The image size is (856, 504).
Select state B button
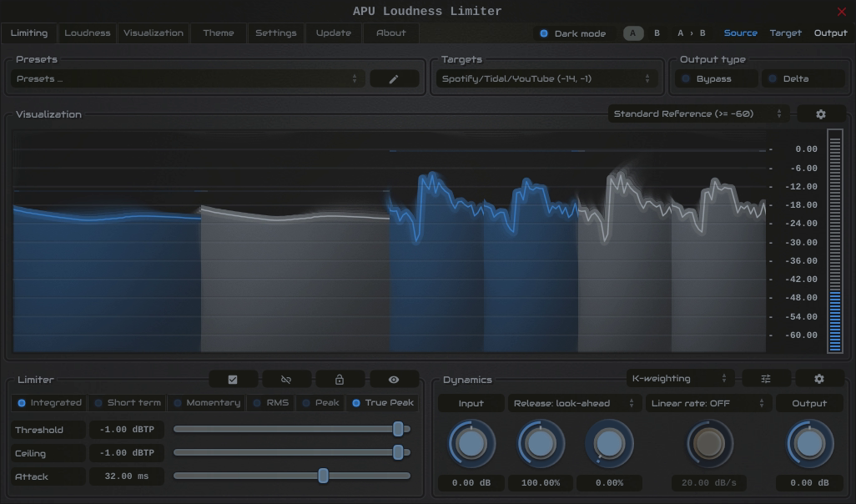pos(657,33)
